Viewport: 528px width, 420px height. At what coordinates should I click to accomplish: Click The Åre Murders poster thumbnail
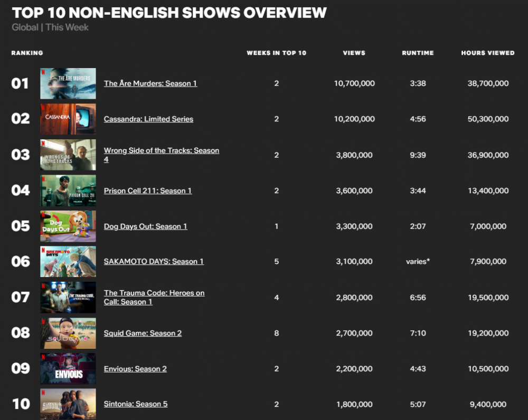tap(68, 83)
